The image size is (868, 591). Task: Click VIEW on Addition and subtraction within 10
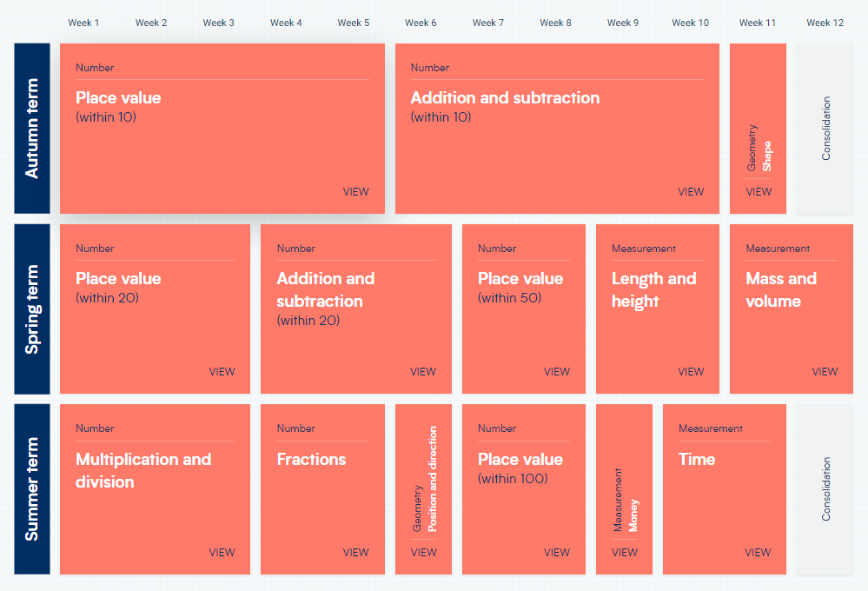tap(691, 192)
